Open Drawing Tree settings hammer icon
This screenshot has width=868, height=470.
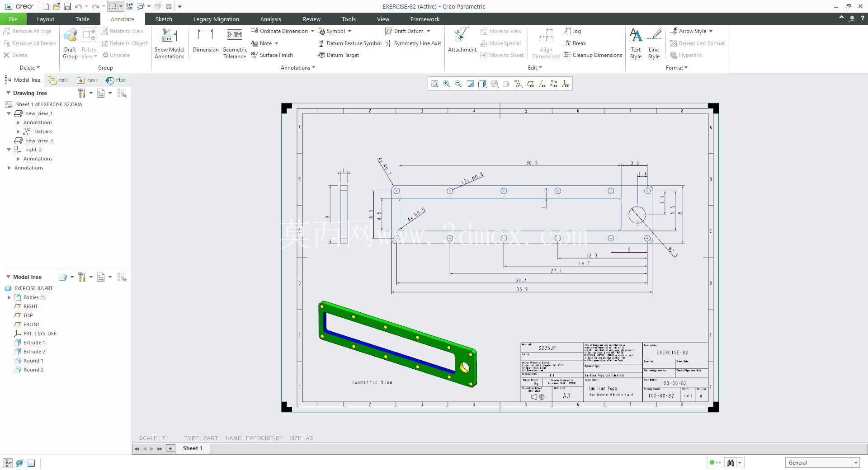click(81, 93)
